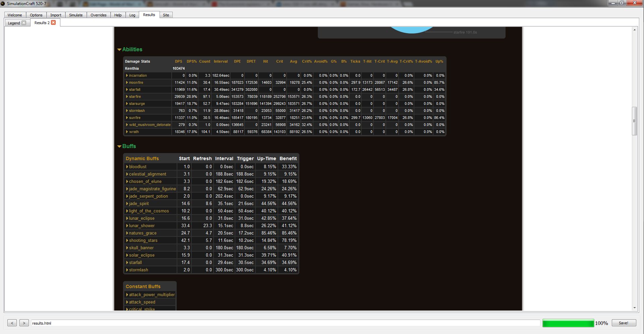Click the Save! button

pos(624,323)
